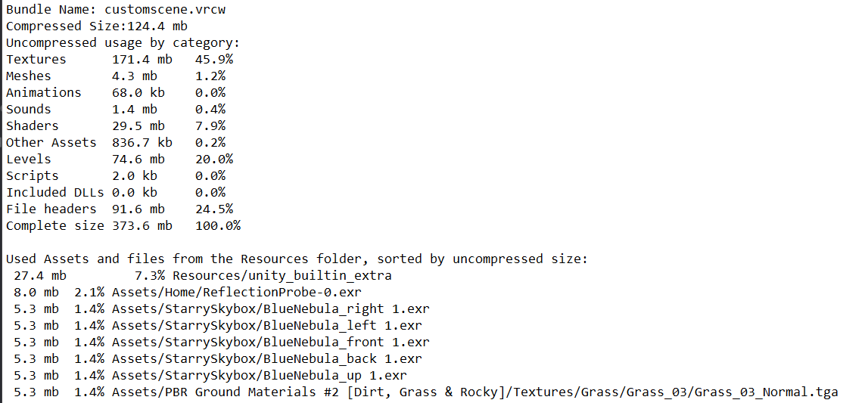
Task: Select the Meshes 4.3 mb row
Action: 116,76
